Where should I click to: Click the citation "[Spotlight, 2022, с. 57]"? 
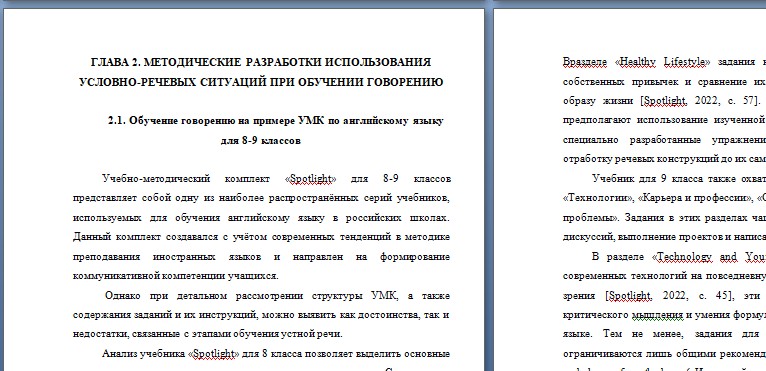700,101
